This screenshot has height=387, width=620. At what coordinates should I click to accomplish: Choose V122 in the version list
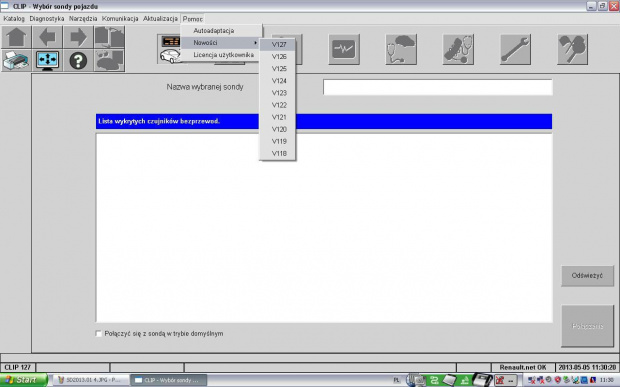point(278,105)
